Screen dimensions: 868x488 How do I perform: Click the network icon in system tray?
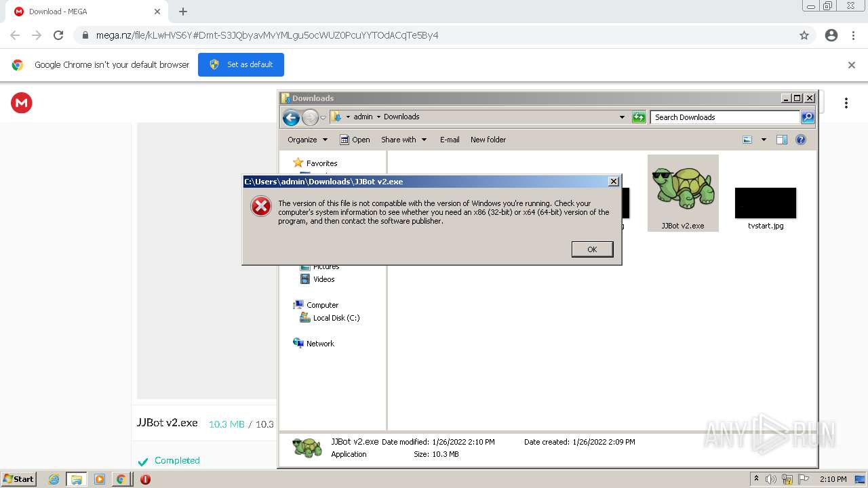(x=787, y=479)
